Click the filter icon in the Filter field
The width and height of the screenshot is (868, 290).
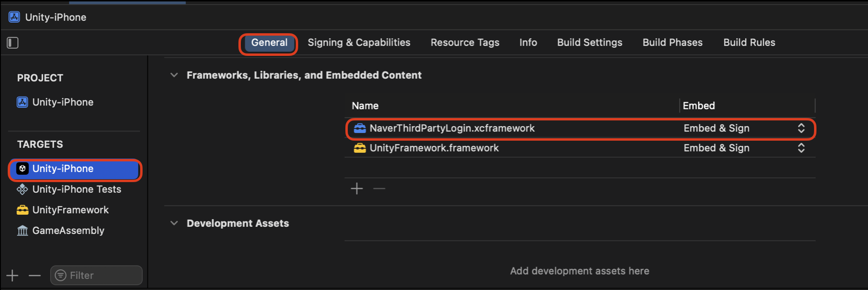(61, 276)
